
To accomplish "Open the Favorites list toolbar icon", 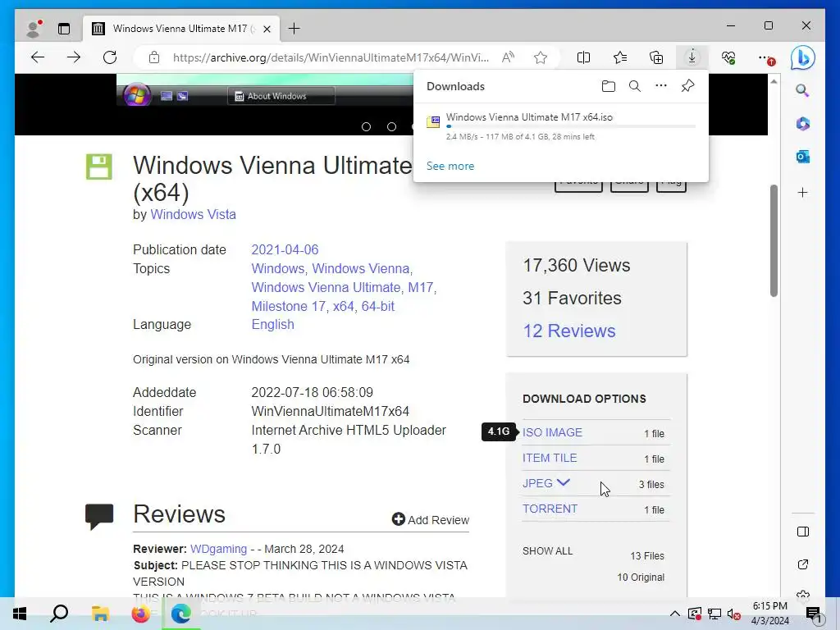I will point(620,57).
